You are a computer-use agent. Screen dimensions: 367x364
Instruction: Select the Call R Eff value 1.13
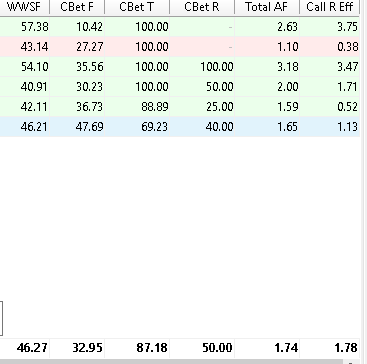point(348,127)
